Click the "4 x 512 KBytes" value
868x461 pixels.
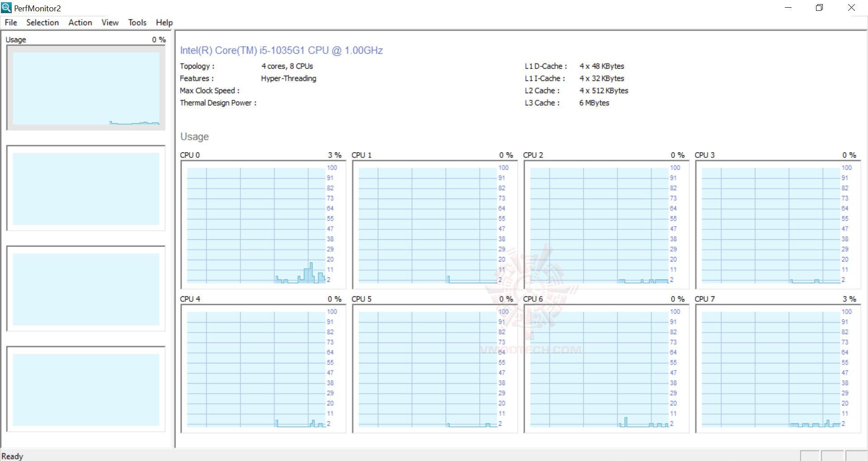pyautogui.click(x=604, y=90)
